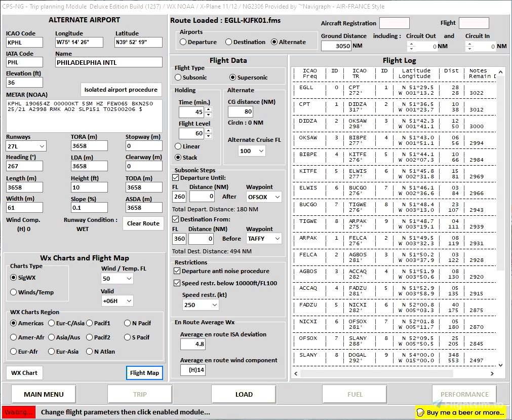Click the departure FL field showing 260
Viewport: 512px width, 420px height.
(x=179, y=197)
